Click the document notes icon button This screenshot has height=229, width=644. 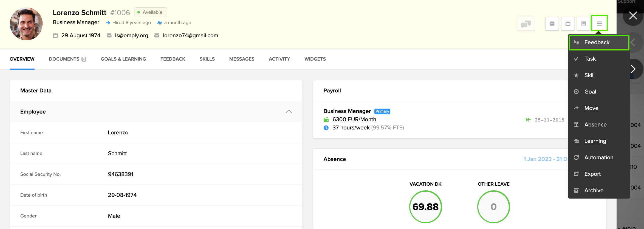coord(583,24)
